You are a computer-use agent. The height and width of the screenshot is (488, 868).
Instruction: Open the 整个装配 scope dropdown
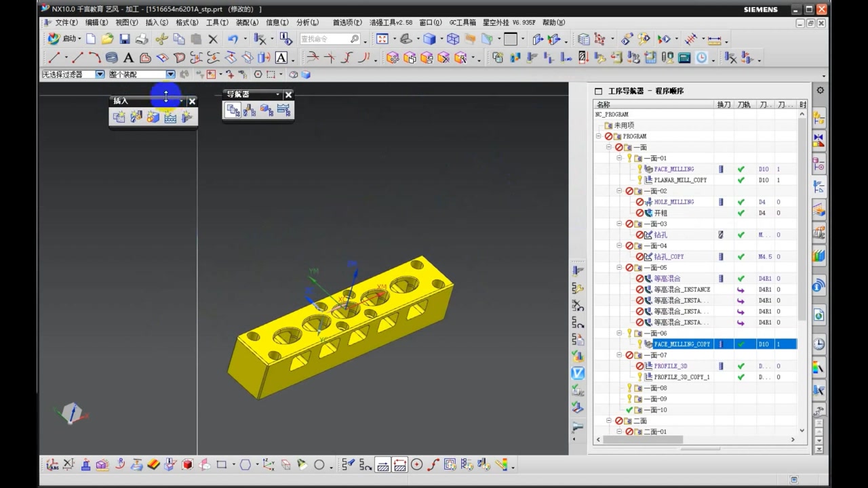[x=170, y=75]
